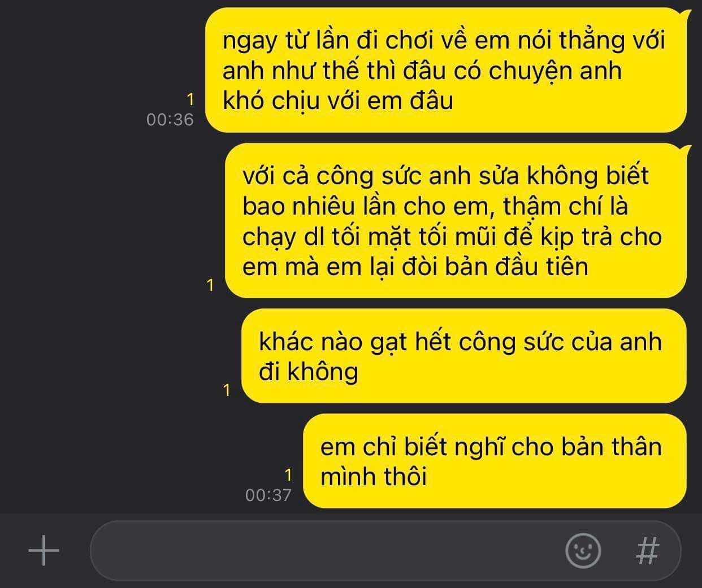
Task: Select the message starting 'với cả công sức anh sửa'
Action: [456, 220]
